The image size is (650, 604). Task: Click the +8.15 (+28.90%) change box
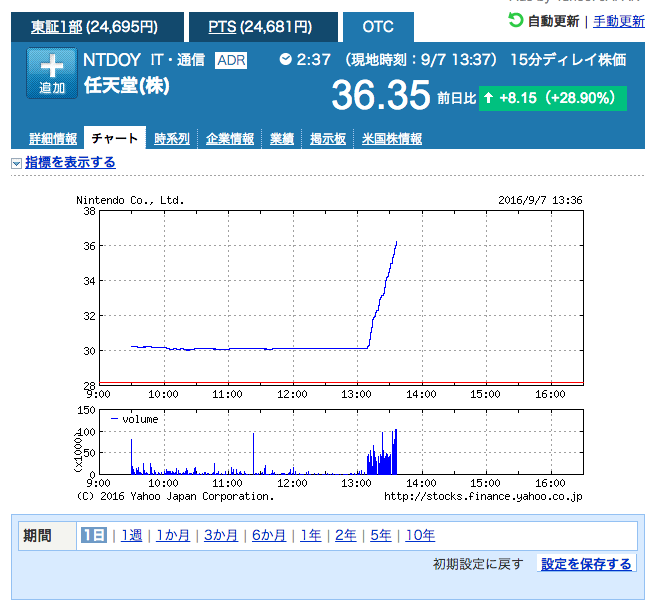click(553, 98)
